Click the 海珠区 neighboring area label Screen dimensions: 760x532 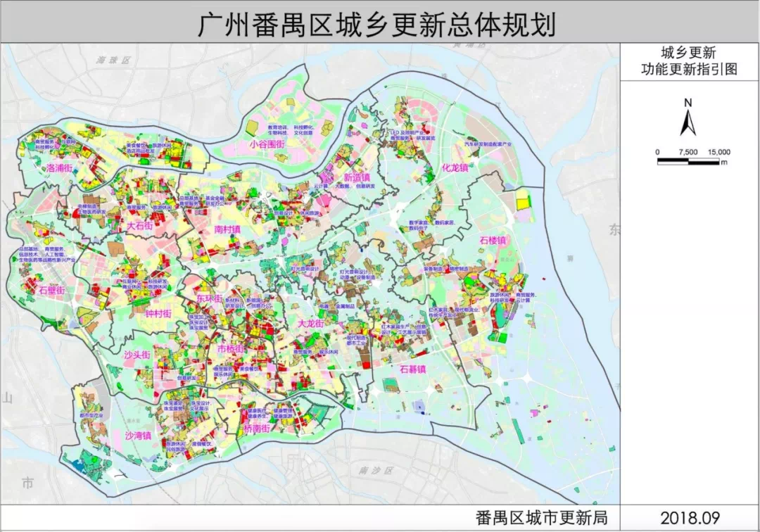click(x=113, y=60)
